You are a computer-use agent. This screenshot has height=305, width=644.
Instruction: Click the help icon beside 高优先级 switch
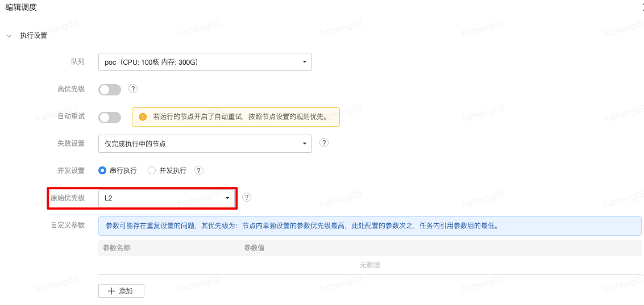tap(133, 89)
